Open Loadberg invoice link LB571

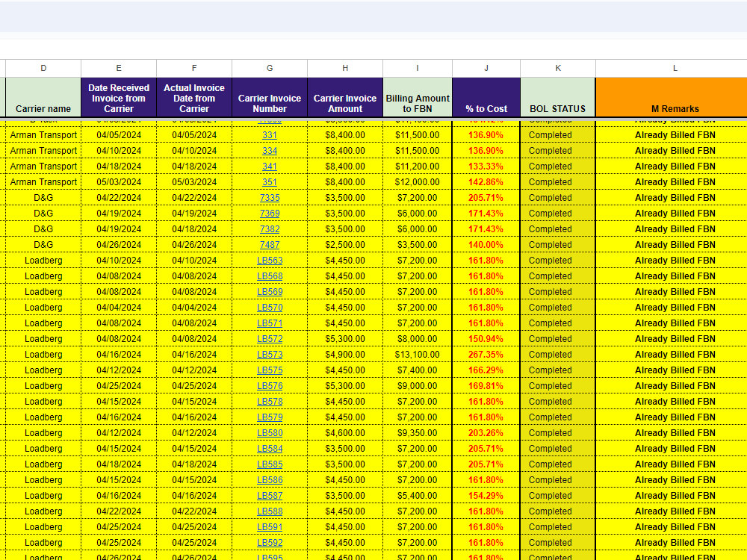[x=270, y=323]
